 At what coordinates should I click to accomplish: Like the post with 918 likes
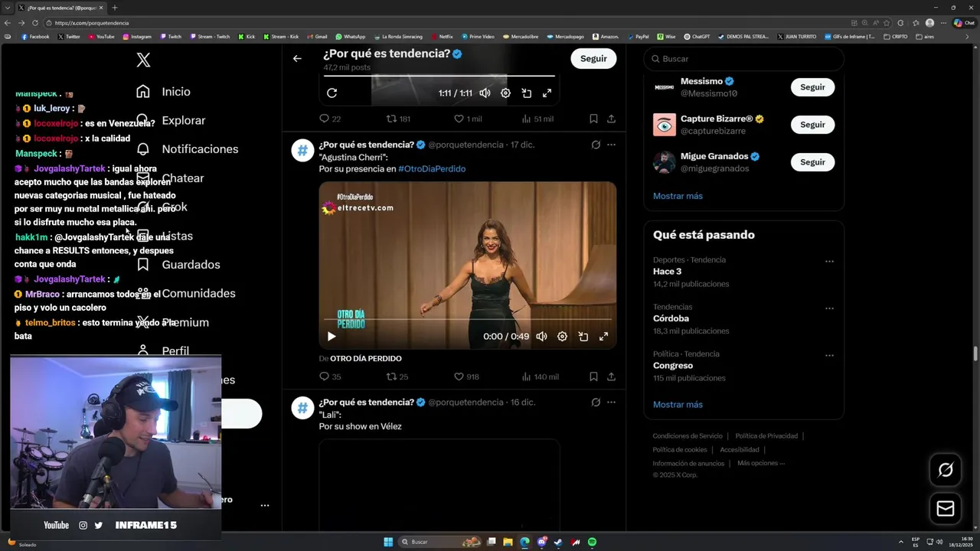pos(466,377)
